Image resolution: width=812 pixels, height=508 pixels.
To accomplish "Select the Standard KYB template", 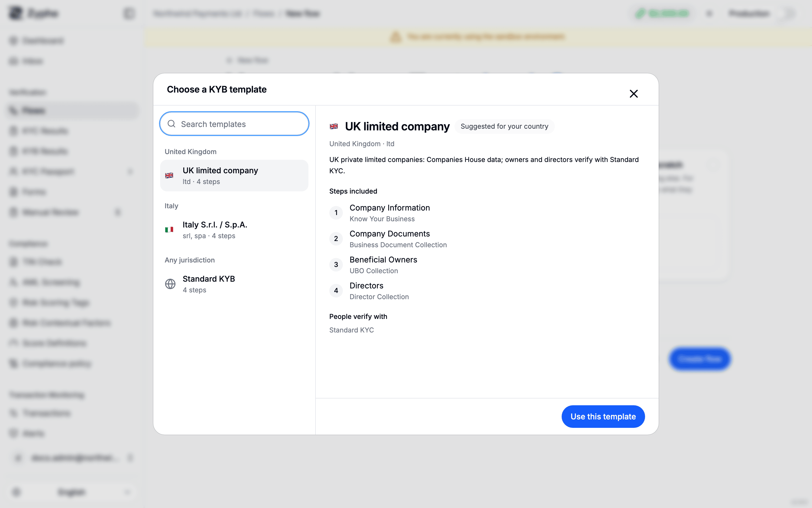I will tap(234, 284).
